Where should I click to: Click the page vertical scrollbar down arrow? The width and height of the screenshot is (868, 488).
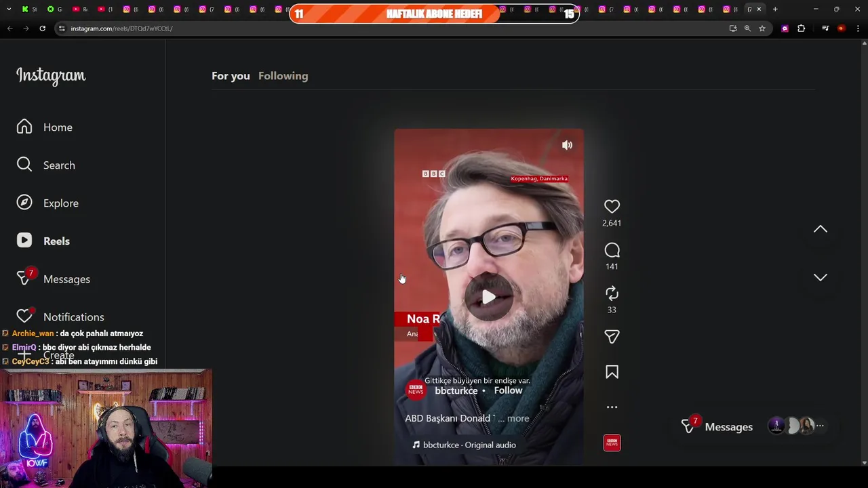tap(864, 463)
